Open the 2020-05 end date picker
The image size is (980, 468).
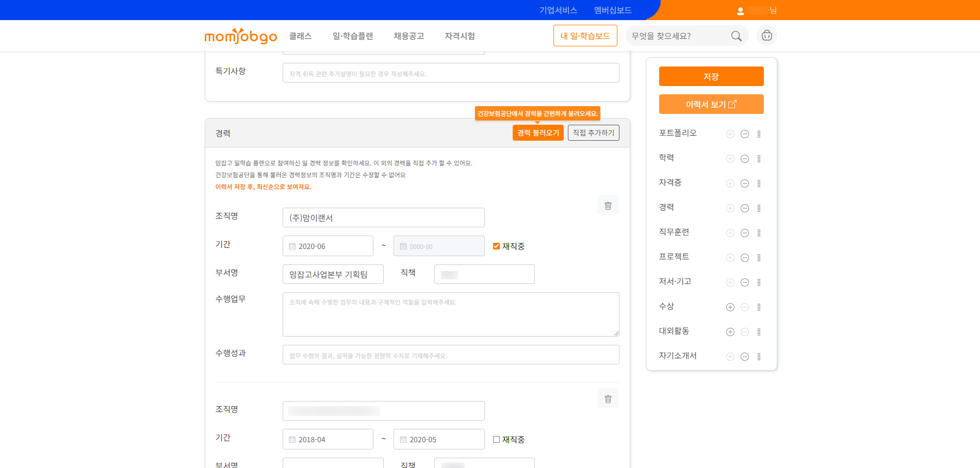point(438,440)
